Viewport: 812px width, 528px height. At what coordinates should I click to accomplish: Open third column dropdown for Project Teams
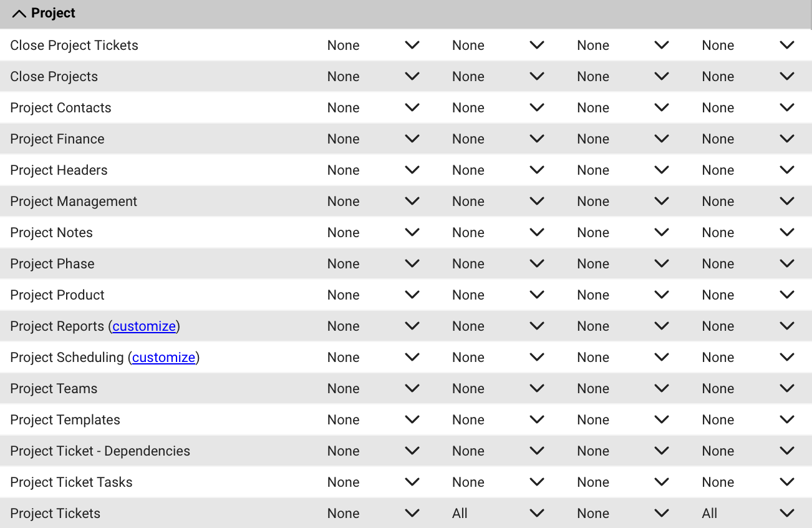point(662,389)
